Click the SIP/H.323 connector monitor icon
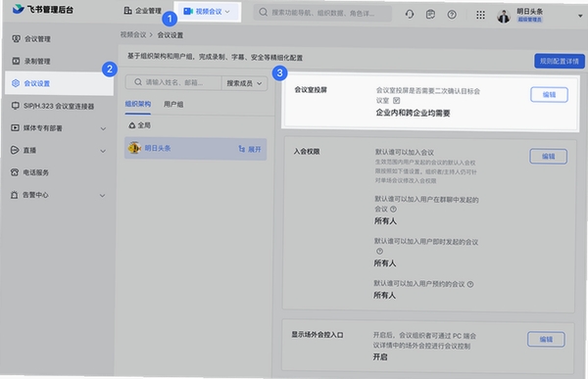 [x=15, y=106]
